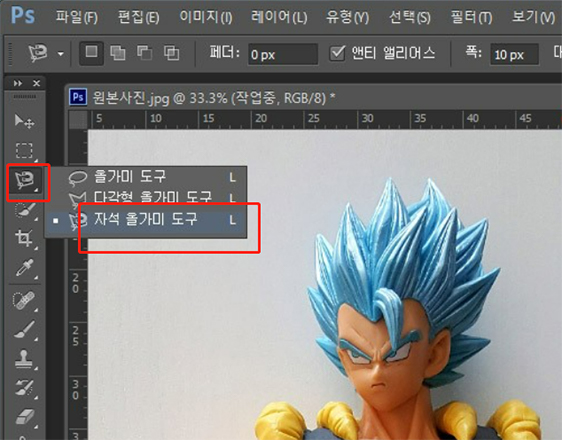Open the 유형(Y) menu
This screenshot has height=440, width=562.
(347, 17)
